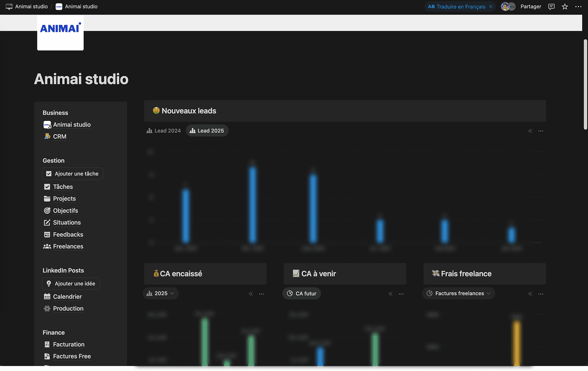
Task: Open the Factures freelances view dropdown
Action: point(458,293)
